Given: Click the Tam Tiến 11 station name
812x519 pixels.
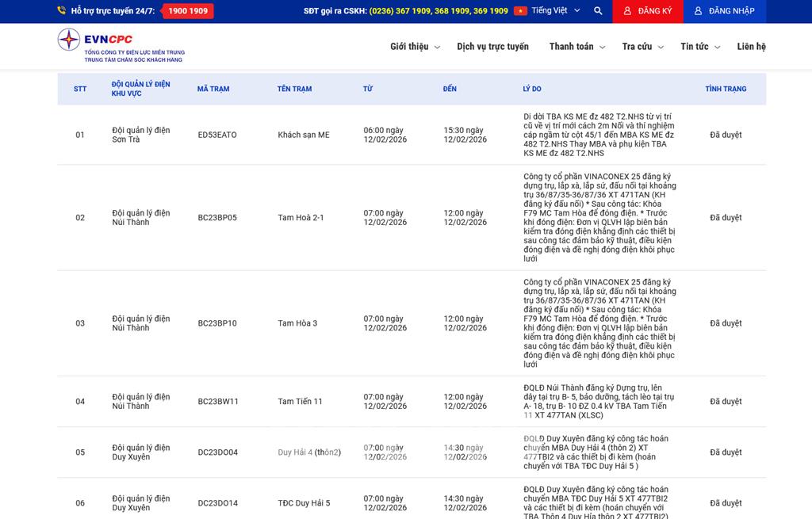Looking at the screenshot, I should (300, 402).
